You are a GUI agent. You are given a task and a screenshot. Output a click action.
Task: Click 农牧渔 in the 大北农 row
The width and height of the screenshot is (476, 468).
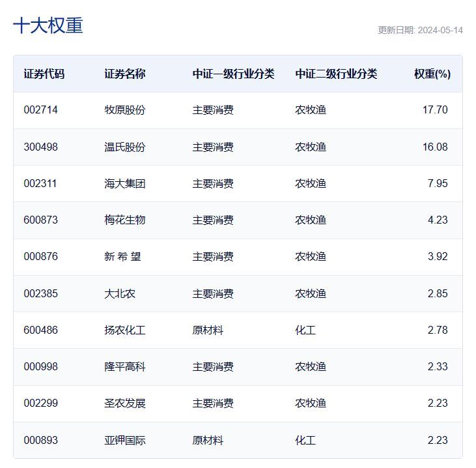click(311, 293)
